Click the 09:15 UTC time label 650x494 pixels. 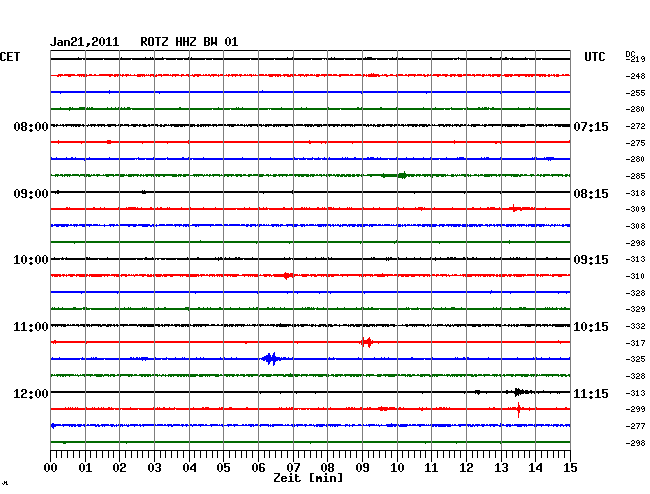click(x=591, y=260)
